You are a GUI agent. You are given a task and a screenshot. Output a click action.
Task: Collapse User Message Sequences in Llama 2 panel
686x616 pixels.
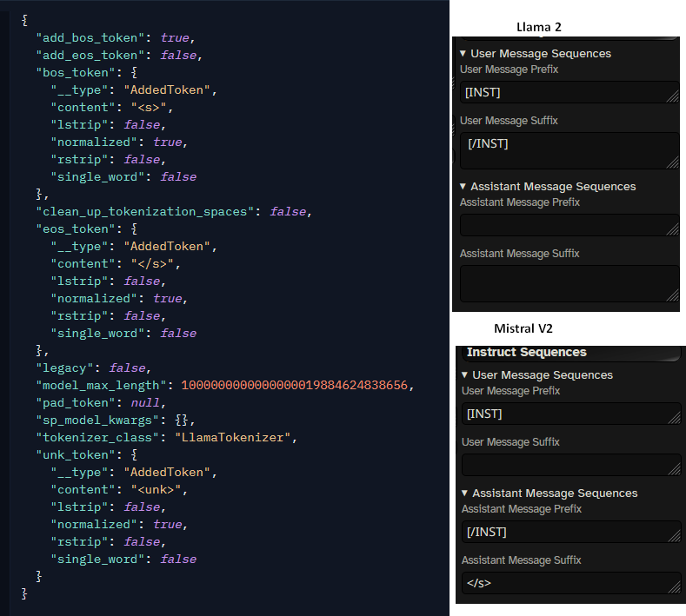coord(463,53)
